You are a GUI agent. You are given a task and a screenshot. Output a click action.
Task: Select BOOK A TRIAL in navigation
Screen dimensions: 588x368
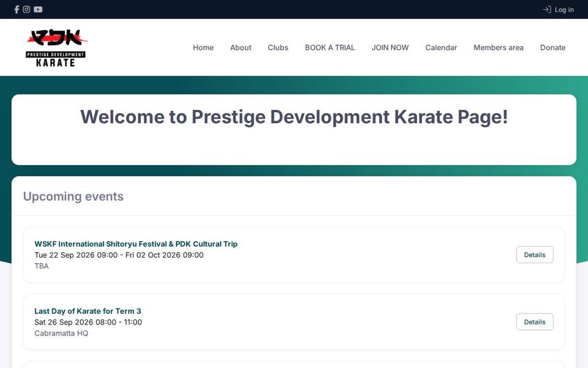pyautogui.click(x=330, y=48)
